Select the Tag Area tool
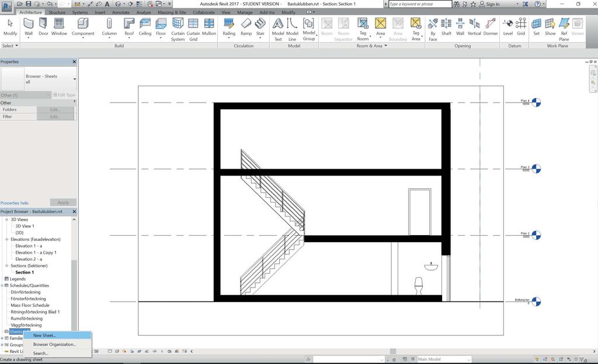Image resolution: width=598 pixels, height=364 pixels. pos(416,29)
